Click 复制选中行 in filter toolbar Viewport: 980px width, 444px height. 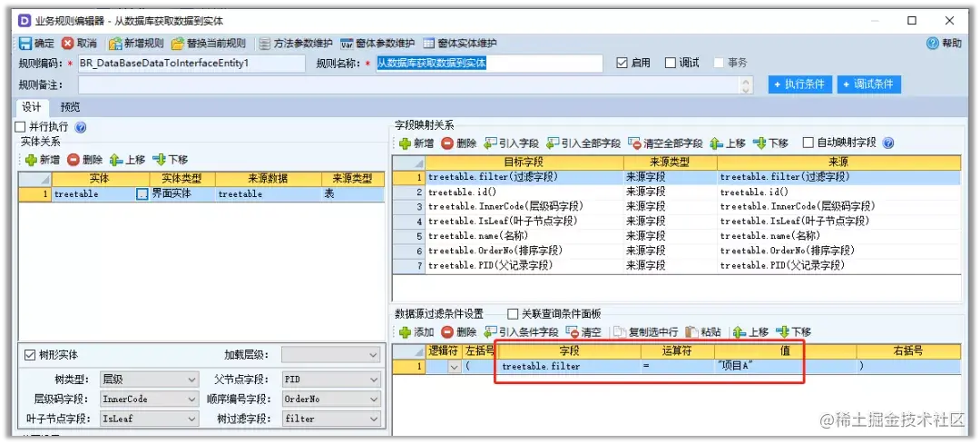646,332
